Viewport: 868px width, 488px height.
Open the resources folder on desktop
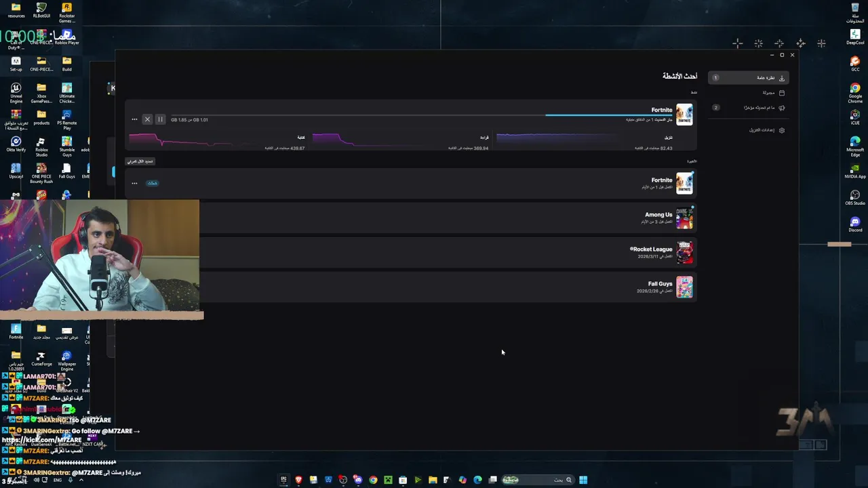pyautogui.click(x=16, y=9)
